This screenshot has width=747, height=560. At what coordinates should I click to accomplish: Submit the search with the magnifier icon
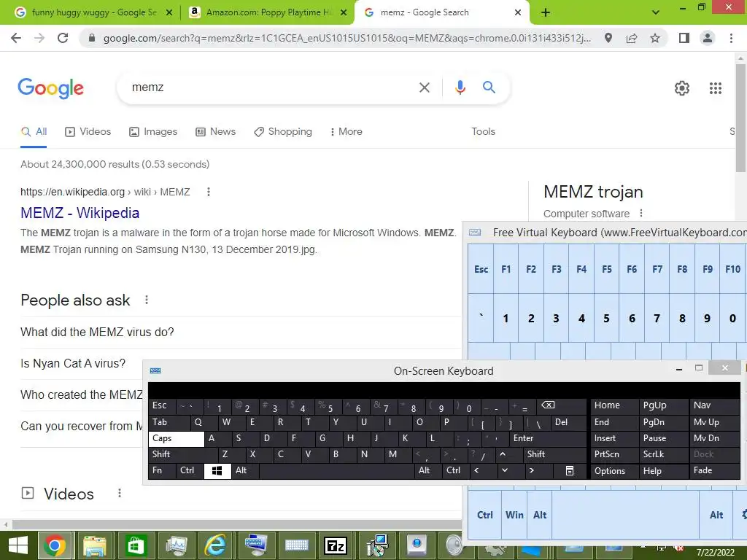(x=489, y=87)
